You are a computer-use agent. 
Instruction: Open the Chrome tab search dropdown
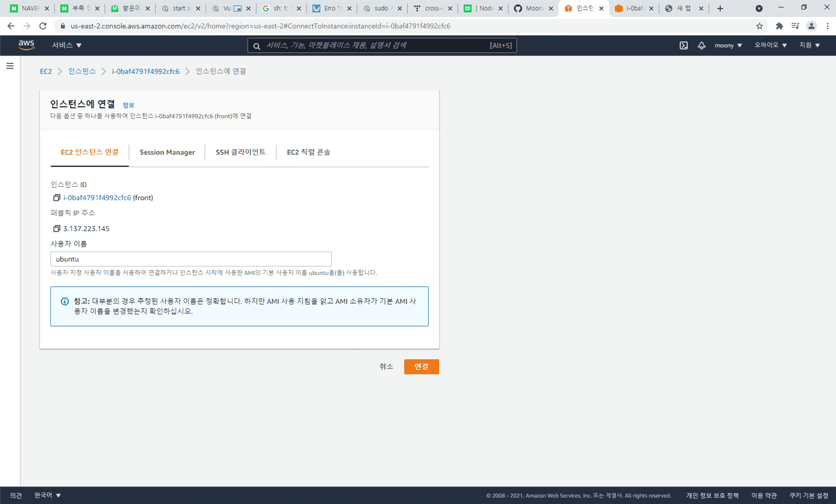coord(759,8)
